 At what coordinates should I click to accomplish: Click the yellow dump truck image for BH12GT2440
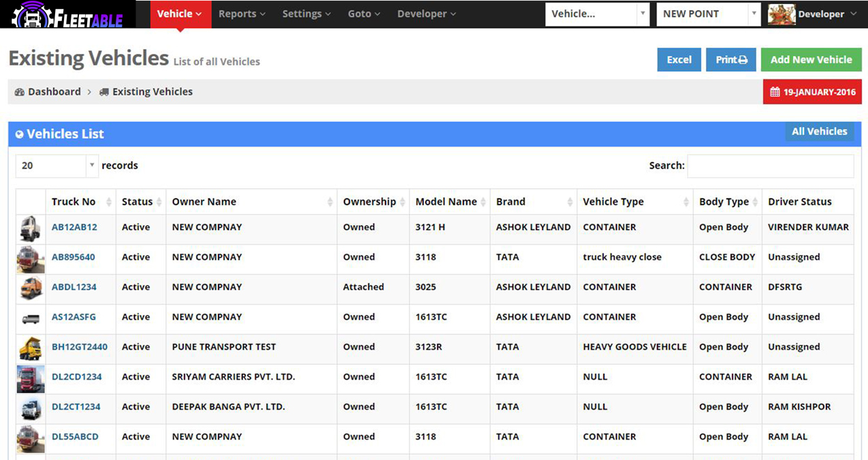(30, 348)
